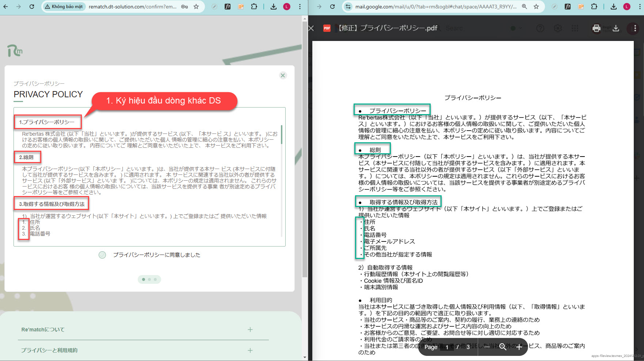The height and width of the screenshot is (361, 644).
Task: Bookmark the rematch.dt-solution.com page with star icon
Action: (196, 7)
